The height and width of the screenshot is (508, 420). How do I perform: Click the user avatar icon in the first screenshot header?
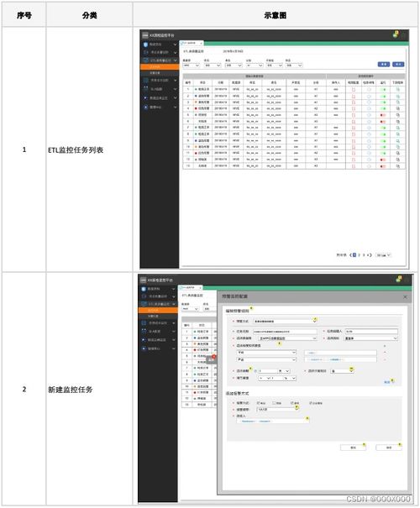click(396, 34)
